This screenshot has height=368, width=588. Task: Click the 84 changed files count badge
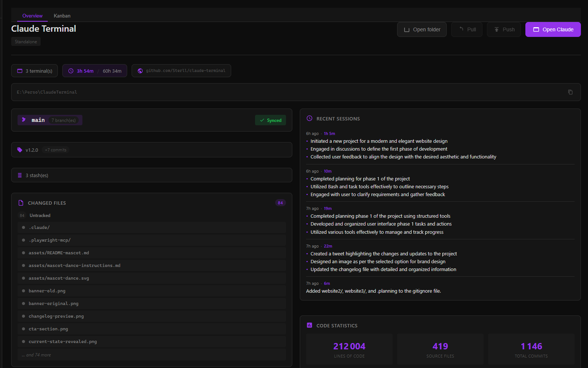point(280,203)
